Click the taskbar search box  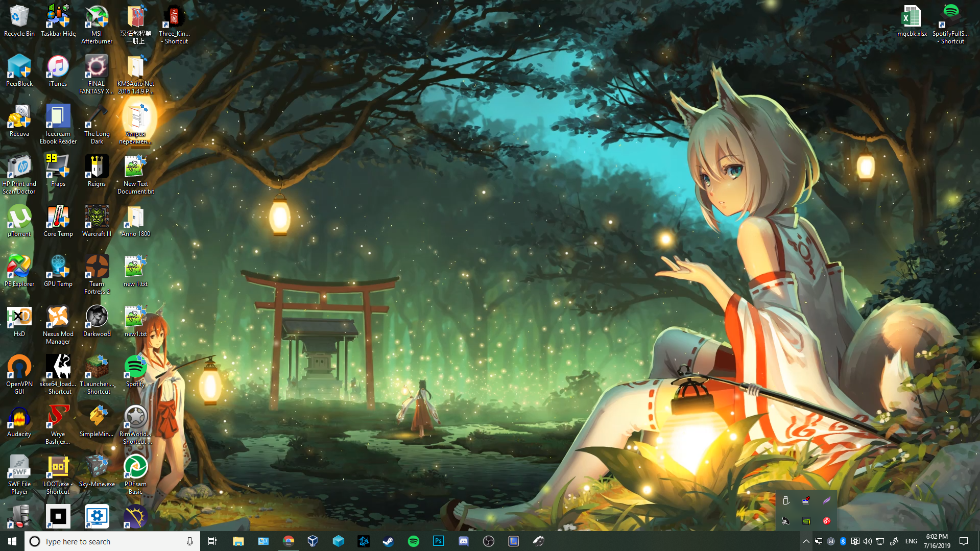112,541
